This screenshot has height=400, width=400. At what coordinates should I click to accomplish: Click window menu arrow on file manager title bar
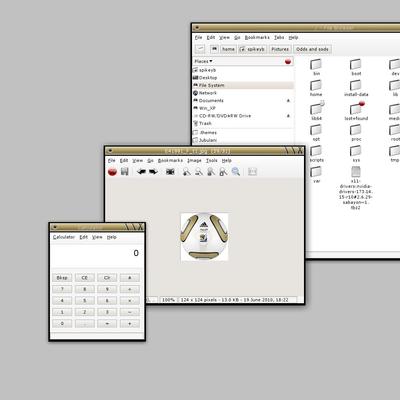[197, 28]
